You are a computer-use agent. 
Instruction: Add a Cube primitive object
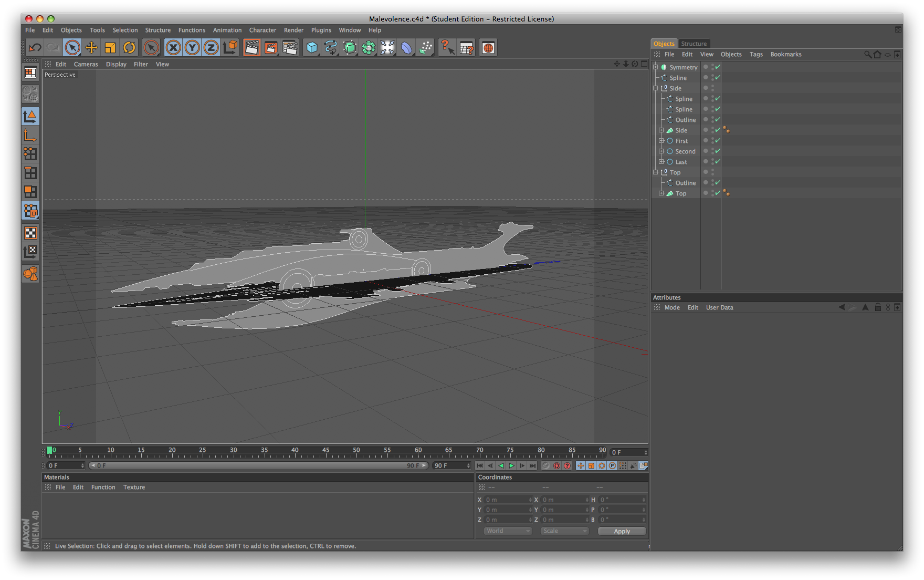coord(312,48)
